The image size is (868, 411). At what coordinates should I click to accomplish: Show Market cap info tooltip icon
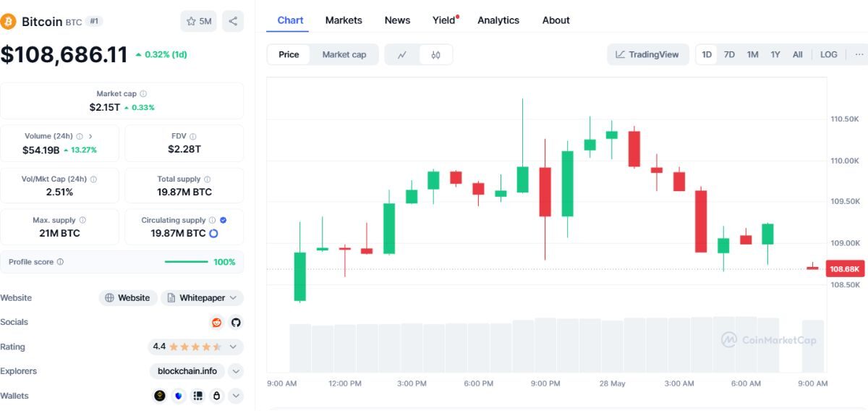point(143,94)
